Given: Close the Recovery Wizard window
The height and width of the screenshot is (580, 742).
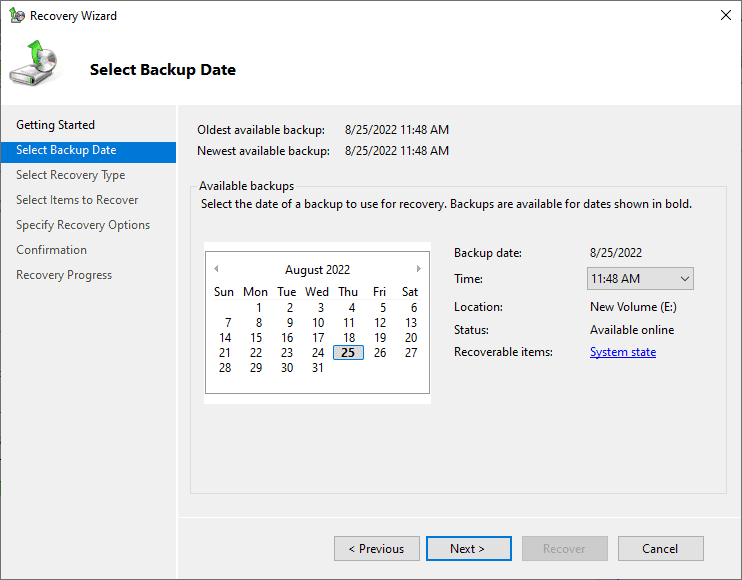Looking at the screenshot, I should pyautogui.click(x=724, y=16).
